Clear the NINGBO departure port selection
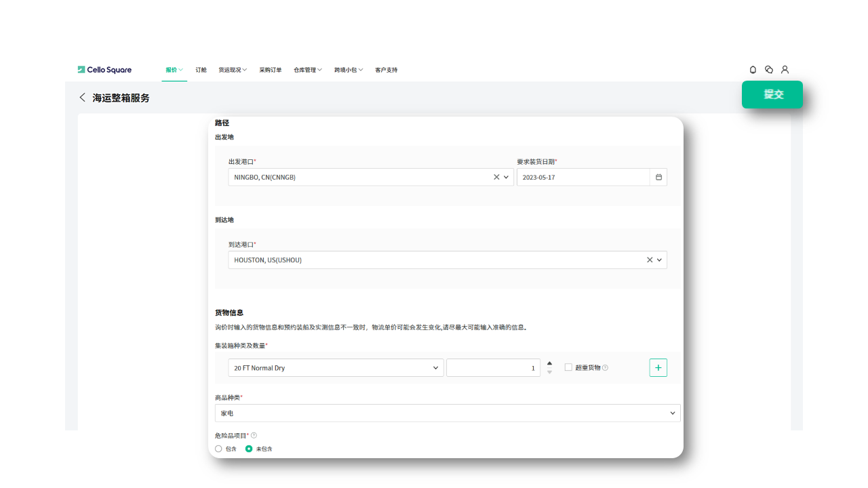 496,177
